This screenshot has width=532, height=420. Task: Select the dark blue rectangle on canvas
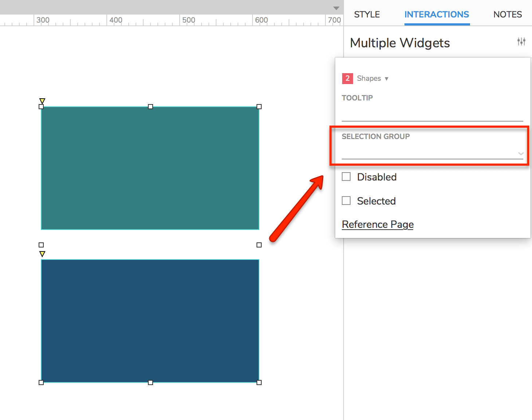pos(150,321)
